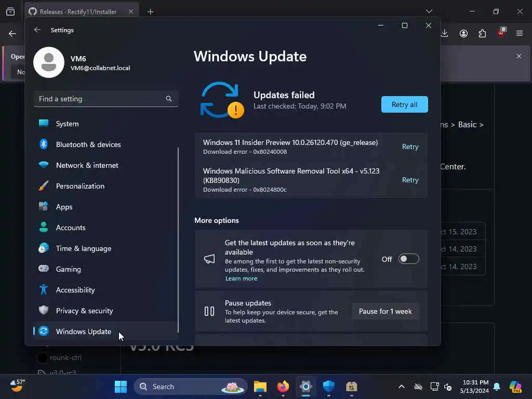Open Accounts settings
Image resolution: width=532 pixels, height=399 pixels.
[106, 228]
